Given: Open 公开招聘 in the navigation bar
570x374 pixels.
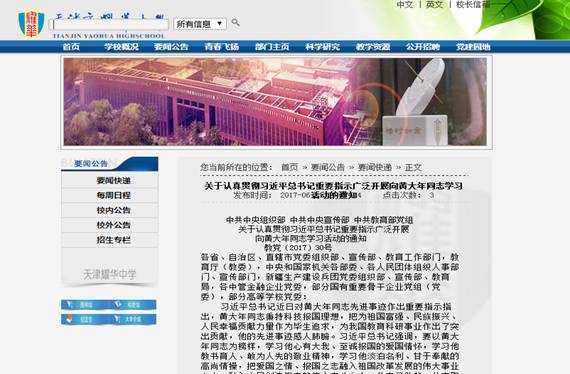Looking at the screenshot, I should pyautogui.click(x=423, y=47).
